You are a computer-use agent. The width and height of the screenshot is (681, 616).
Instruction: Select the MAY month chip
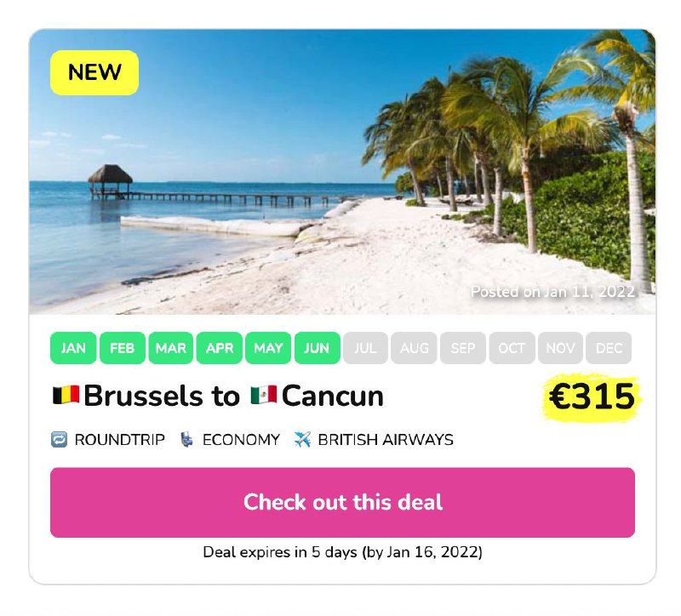coord(268,348)
